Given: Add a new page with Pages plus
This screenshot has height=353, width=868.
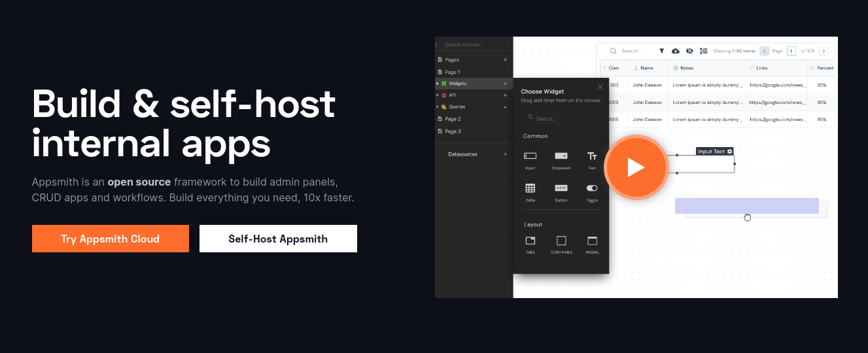Looking at the screenshot, I should coord(505,59).
